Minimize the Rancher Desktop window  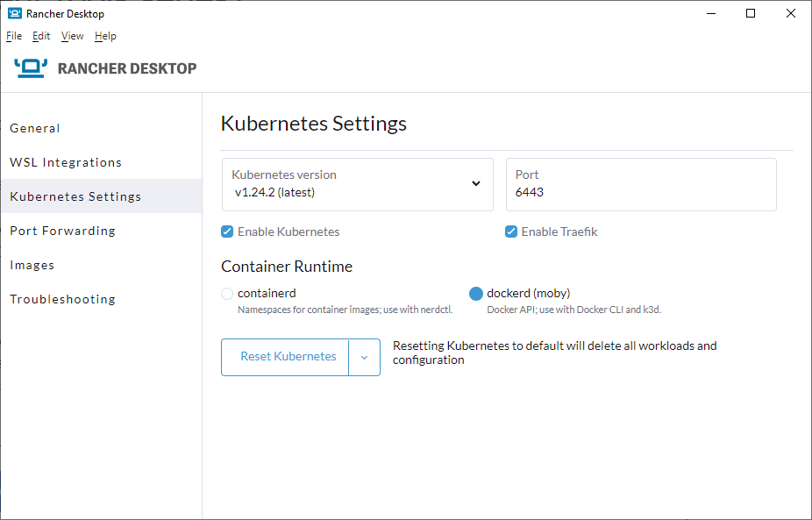711,13
